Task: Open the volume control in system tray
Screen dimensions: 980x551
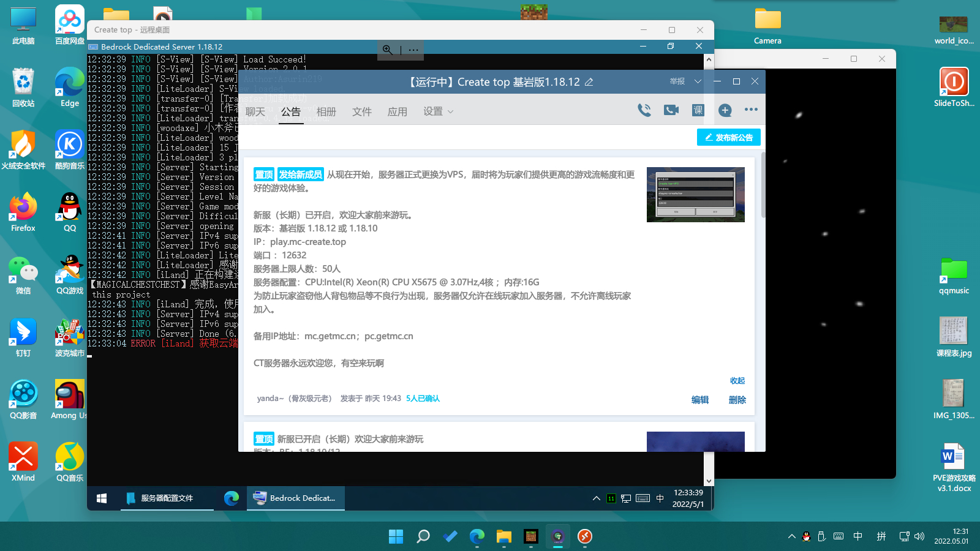Action: click(x=919, y=537)
